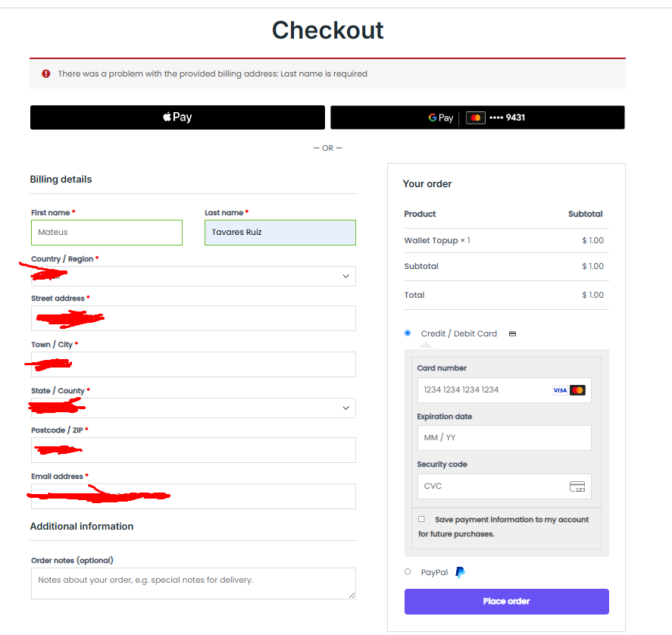
Task: Click the Place order button
Action: (507, 602)
